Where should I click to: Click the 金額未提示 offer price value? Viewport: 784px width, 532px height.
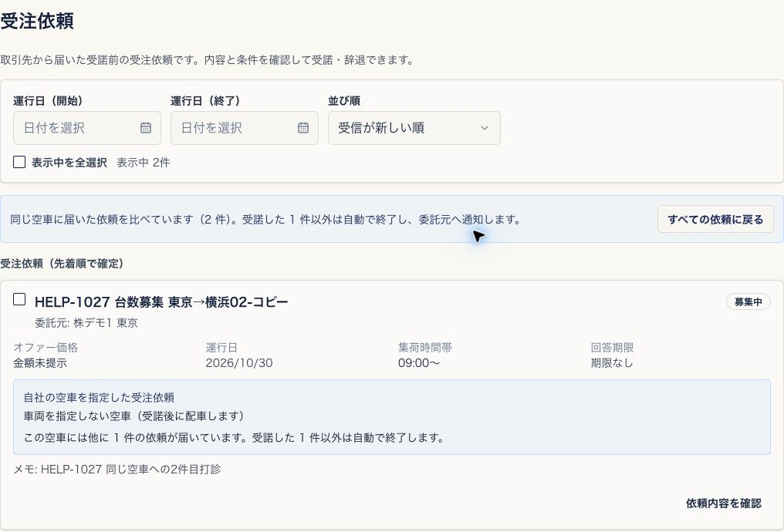(40, 363)
